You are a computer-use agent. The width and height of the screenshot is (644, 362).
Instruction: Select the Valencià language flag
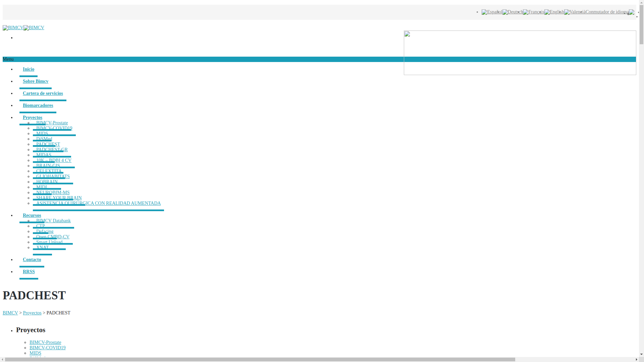(x=575, y=12)
